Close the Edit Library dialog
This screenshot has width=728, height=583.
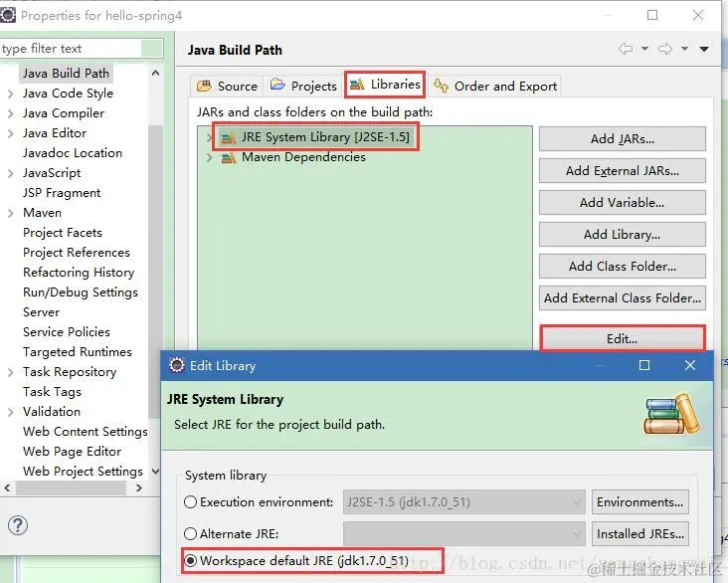coord(690,365)
